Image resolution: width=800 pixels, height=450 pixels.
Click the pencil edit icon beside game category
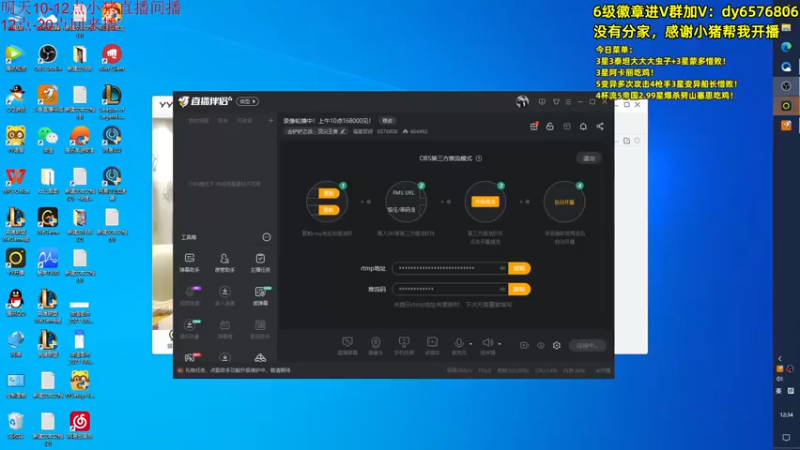pos(343,132)
